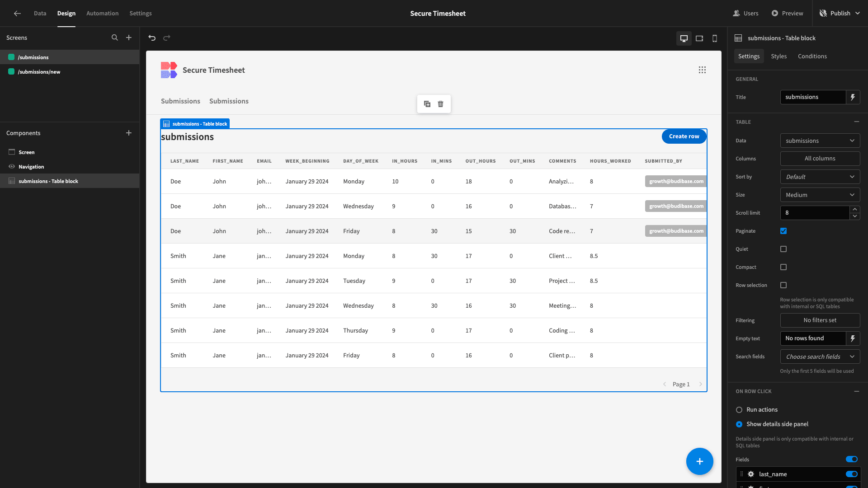
Task: Open the Choose search fields dropdown
Action: coord(820,357)
